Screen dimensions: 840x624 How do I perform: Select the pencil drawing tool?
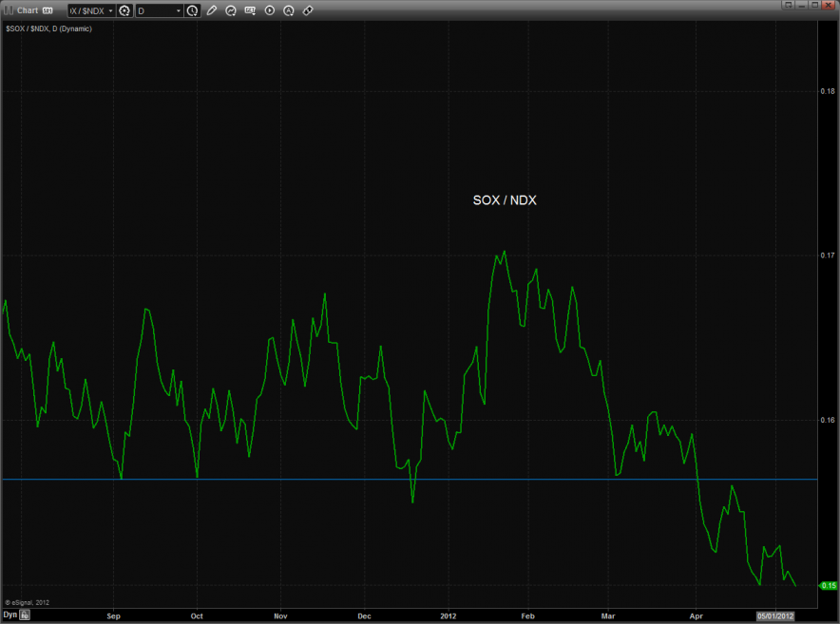[x=212, y=10]
